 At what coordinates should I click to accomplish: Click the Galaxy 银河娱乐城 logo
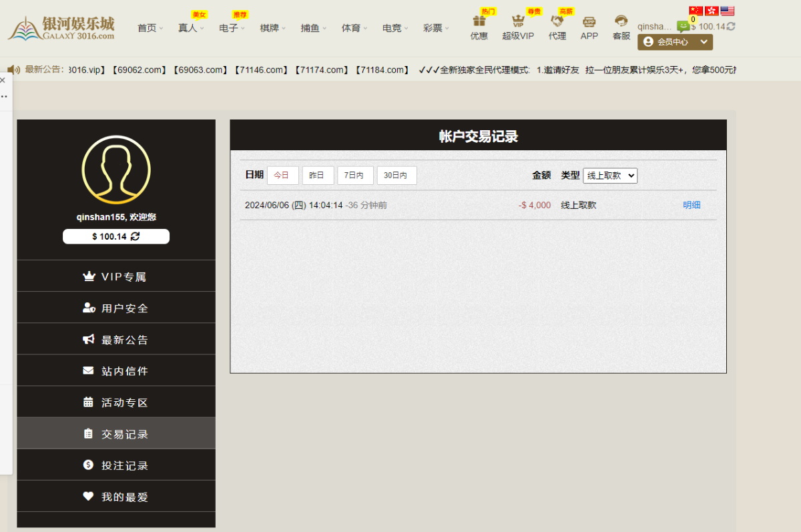pos(61,28)
